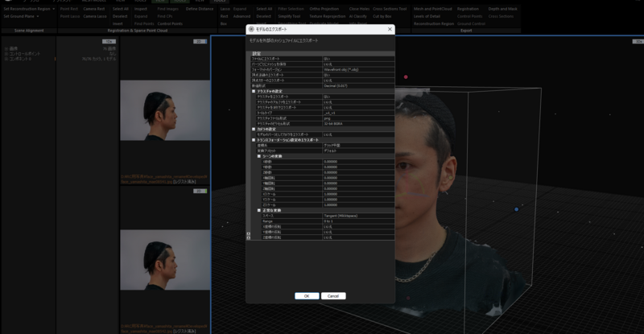The height and width of the screenshot is (334, 644).
Task: Open the Tangent (Mikktspace) space dropdown
Action: [358, 216]
